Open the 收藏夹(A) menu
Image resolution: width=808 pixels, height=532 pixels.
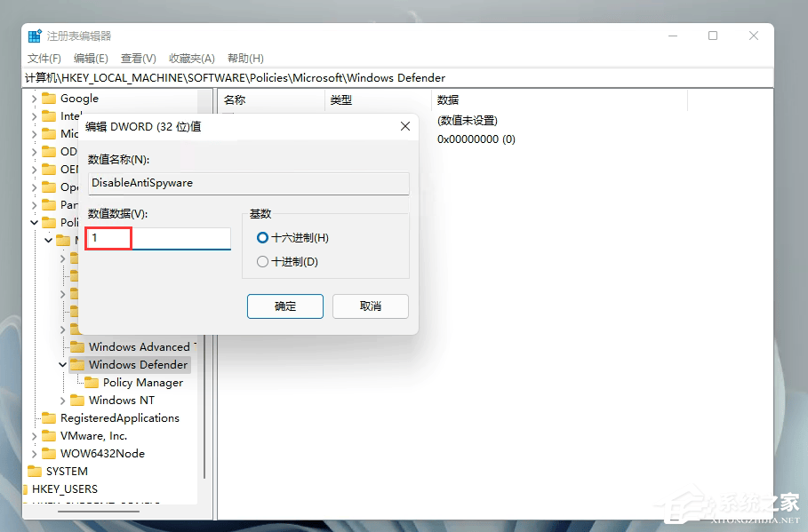pos(191,58)
